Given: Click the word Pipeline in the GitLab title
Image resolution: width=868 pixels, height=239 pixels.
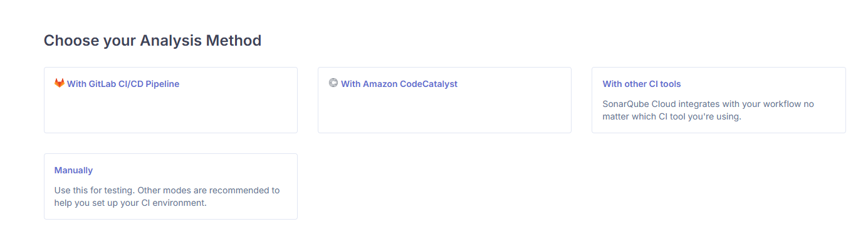Looking at the screenshot, I should point(162,84).
